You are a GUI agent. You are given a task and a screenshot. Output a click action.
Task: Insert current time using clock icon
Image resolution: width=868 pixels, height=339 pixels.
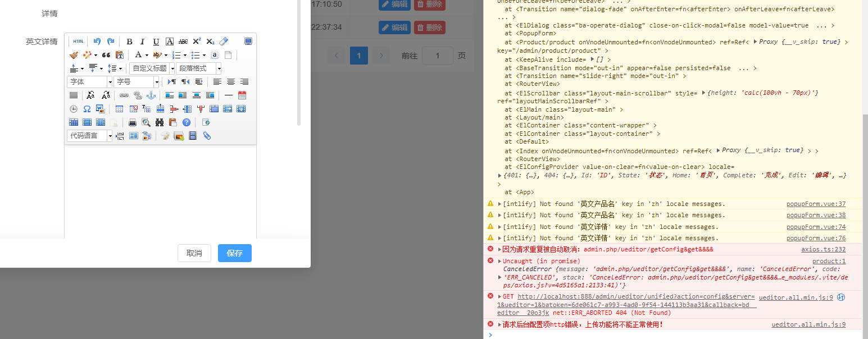74,109
